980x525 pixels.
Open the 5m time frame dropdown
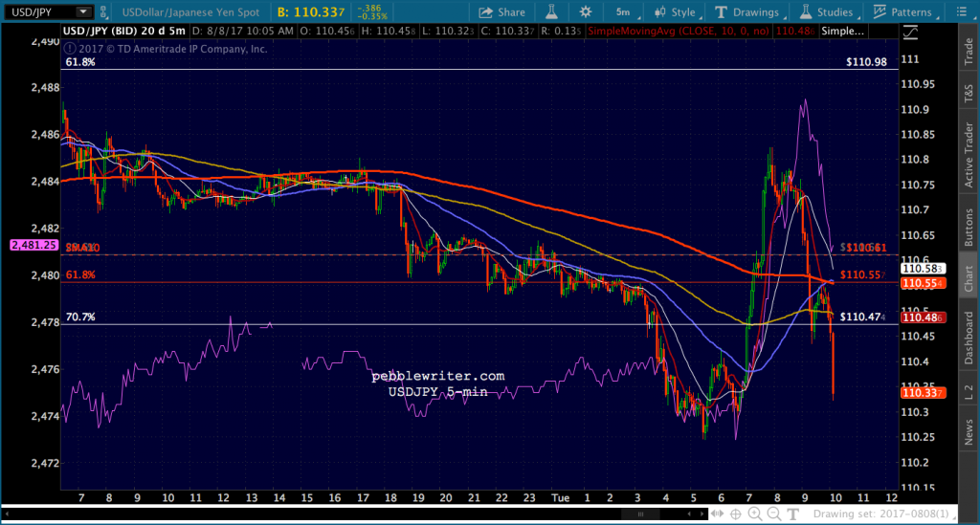coord(625,11)
